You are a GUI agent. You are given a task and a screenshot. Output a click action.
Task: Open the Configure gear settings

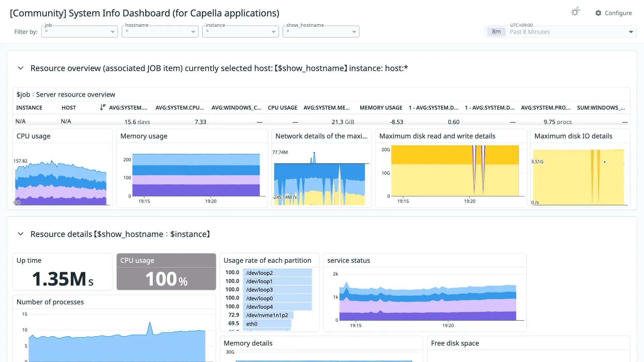pyautogui.click(x=613, y=13)
